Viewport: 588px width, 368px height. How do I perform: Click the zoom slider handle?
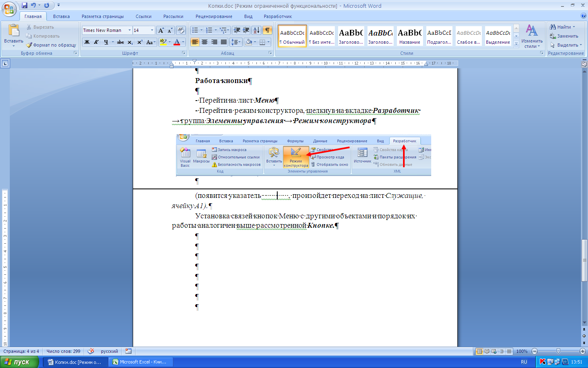tap(558, 351)
